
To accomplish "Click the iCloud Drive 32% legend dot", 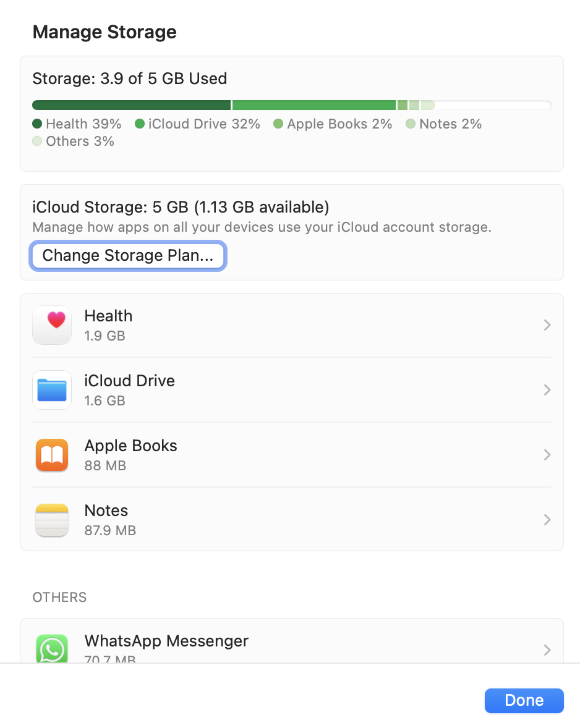I will (x=139, y=124).
